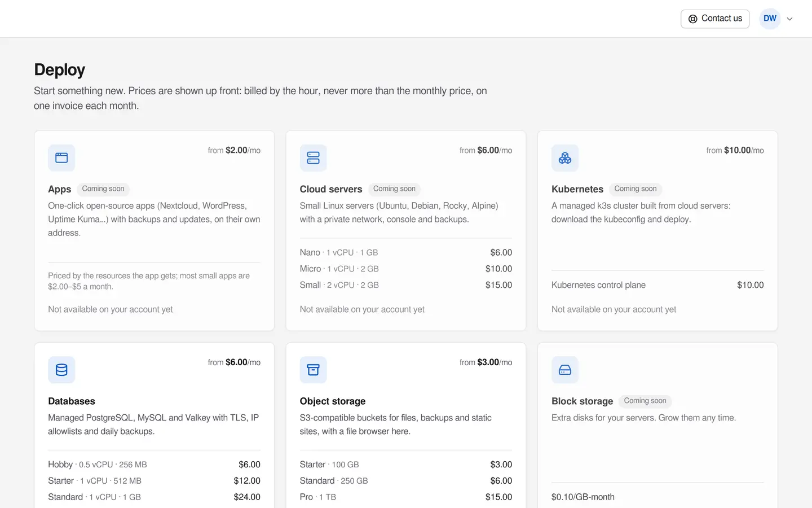
Task: Click the Kubernetes control plane row
Action: click(x=657, y=286)
